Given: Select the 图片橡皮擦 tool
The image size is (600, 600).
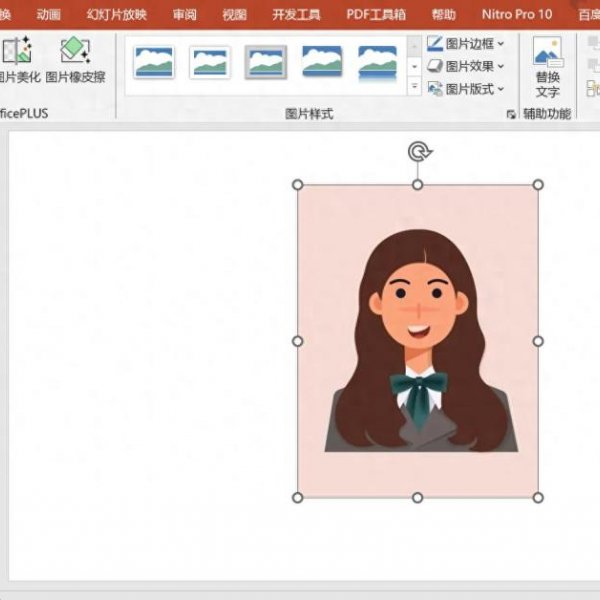Looking at the screenshot, I should (75, 52).
